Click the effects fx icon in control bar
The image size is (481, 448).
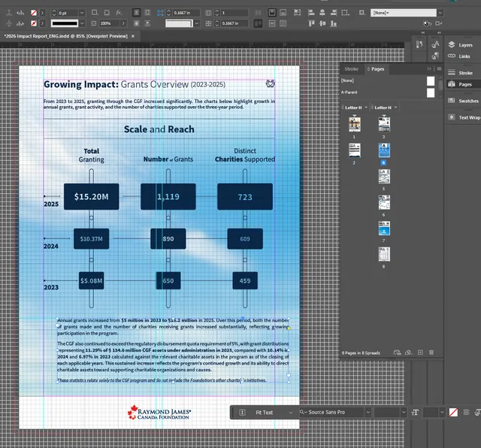click(x=119, y=13)
